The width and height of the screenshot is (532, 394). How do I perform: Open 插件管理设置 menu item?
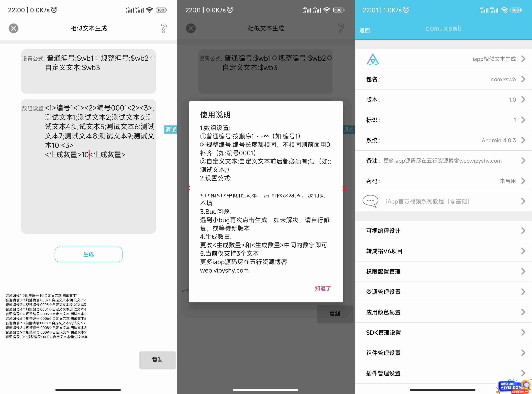[443, 373]
